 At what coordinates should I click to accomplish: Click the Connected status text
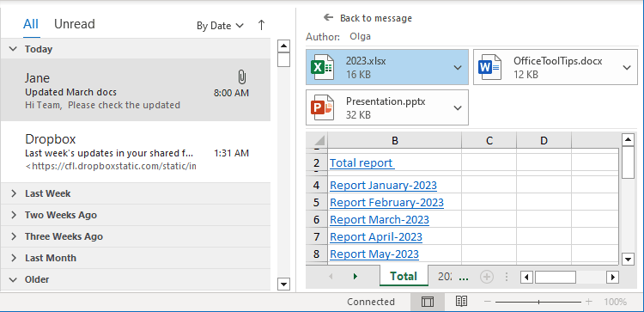pos(371,302)
